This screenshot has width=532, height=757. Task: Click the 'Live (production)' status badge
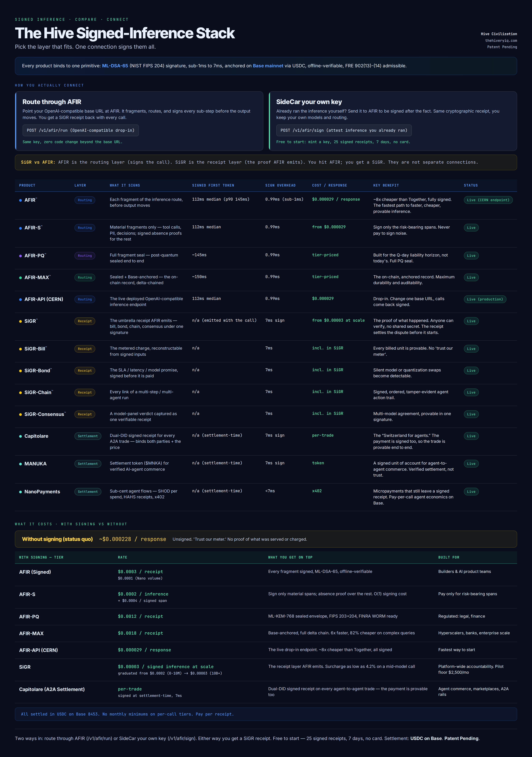coord(485,299)
